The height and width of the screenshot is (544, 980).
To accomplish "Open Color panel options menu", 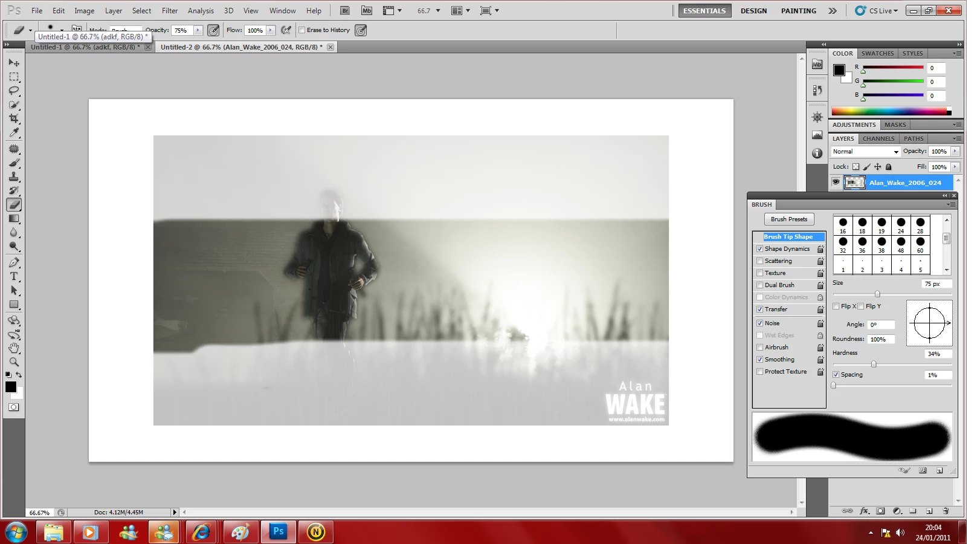I will (x=956, y=53).
